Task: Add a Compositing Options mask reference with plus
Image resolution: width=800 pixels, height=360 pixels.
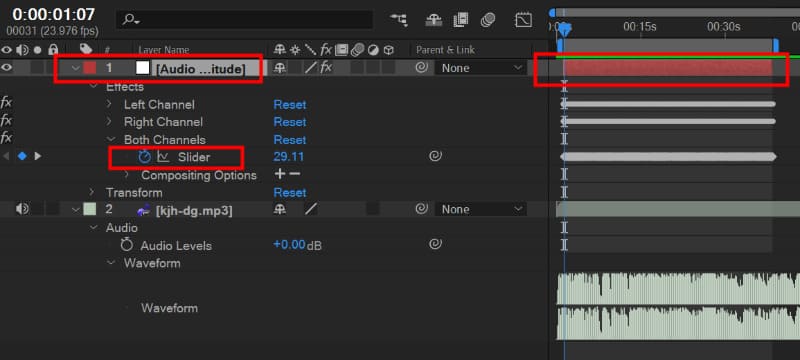Action: pyautogui.click(x=280, y=174)
